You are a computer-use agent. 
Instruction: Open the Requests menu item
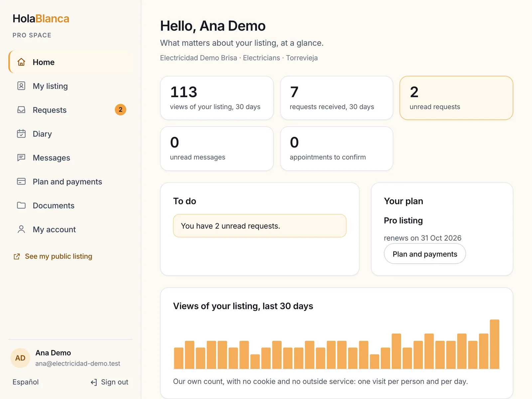tap(71, 110)
